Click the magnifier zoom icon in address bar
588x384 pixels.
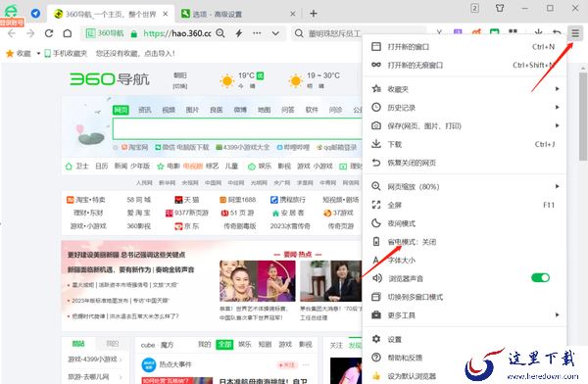pyautogui.click(x=220, y=33)
